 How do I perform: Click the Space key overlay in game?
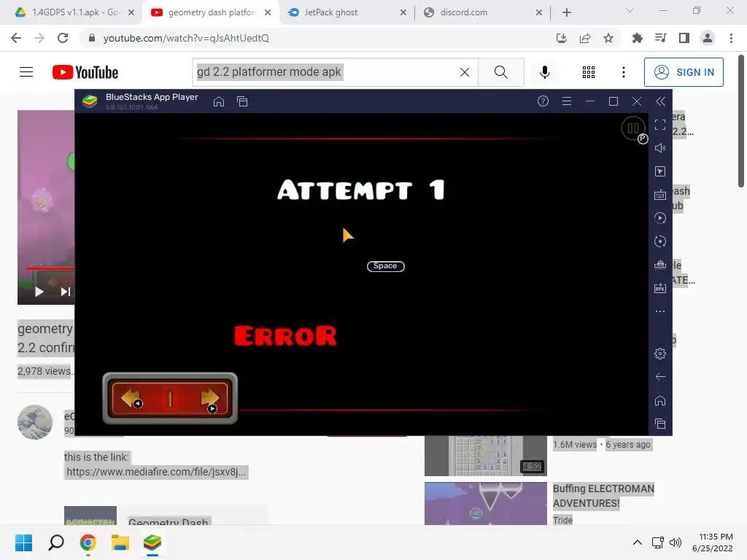[x=385, y=266]
